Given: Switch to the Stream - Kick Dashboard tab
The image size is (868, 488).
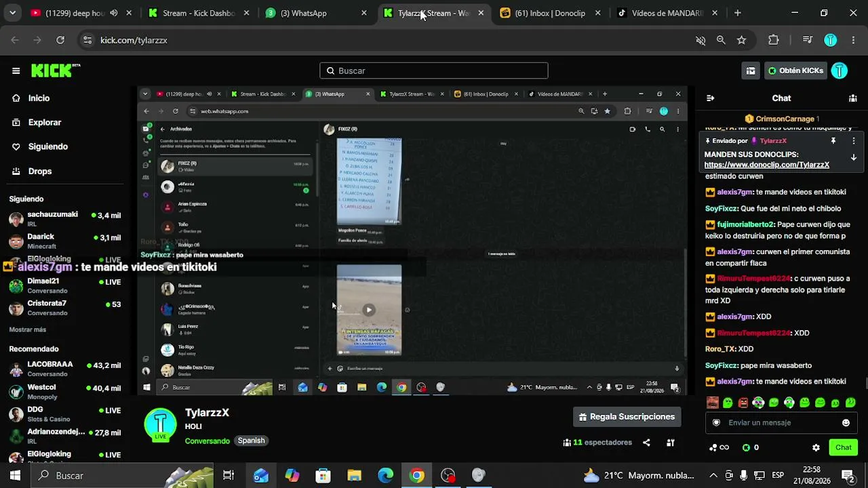Looking at the screenshot, I should [200, 13].
